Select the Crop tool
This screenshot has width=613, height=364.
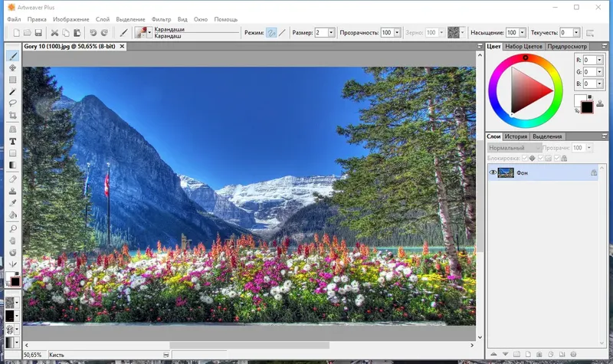click(13, 116)
